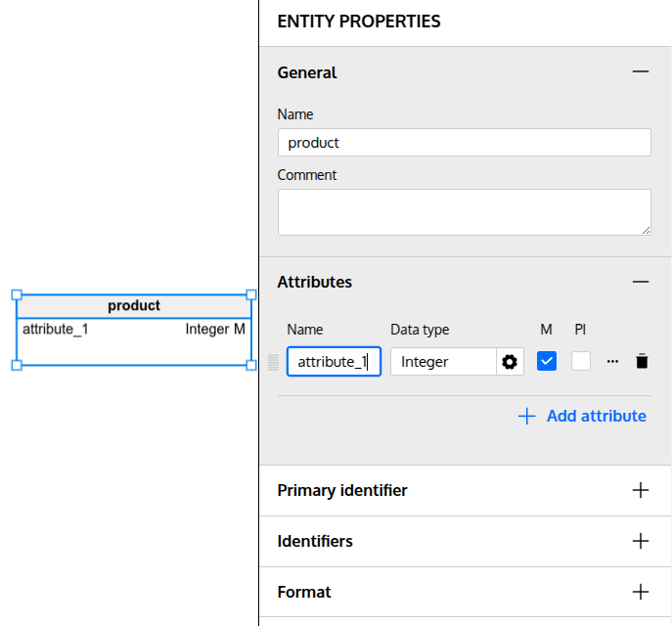Select the product entity header on canvas
Screen dimensions: 672x626
134,306
